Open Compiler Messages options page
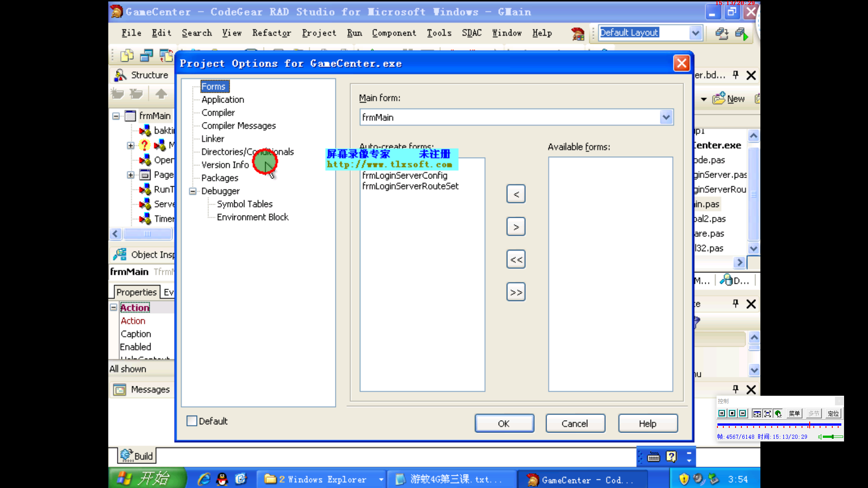Image resolution: width=868 pixels, height=488 pixels. coord(238,126)
